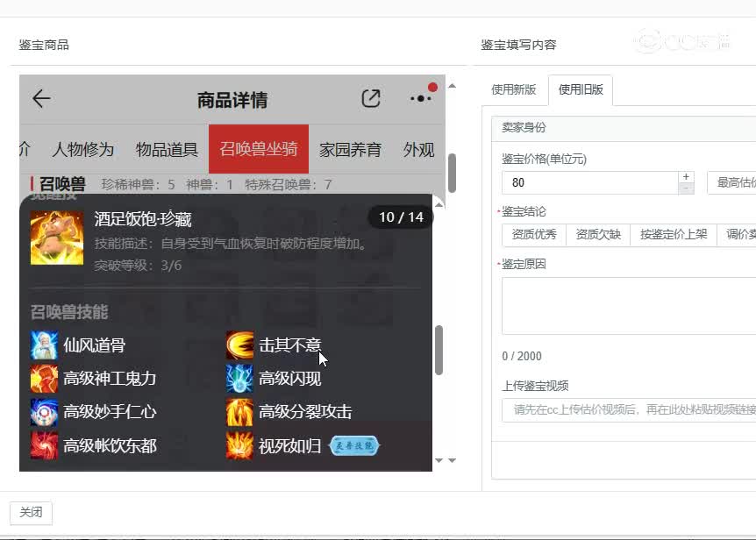Click the 突破等级: 3/6 text
Screen dimensions: 756x540
pos(138,266)
